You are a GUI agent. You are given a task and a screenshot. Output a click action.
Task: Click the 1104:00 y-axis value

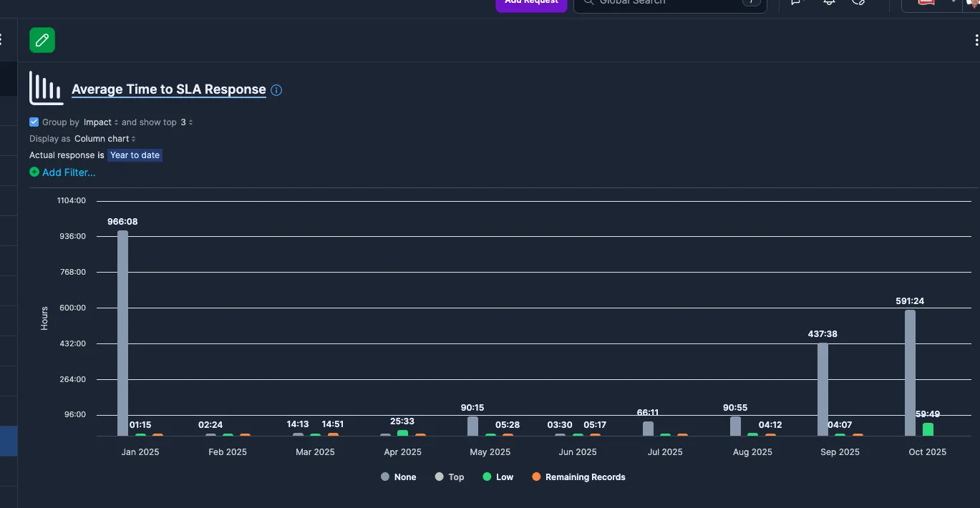[x=72, y=201]
